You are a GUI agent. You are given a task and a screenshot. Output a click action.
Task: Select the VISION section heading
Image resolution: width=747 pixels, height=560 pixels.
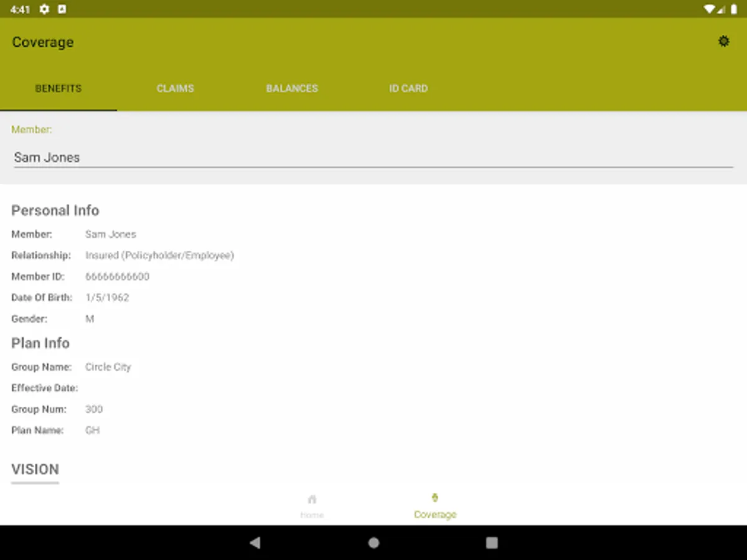pos(35,469)
